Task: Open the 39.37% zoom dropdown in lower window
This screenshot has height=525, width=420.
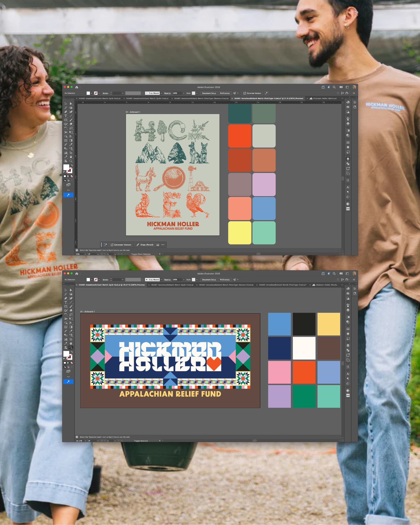Action: coord(86,441)
